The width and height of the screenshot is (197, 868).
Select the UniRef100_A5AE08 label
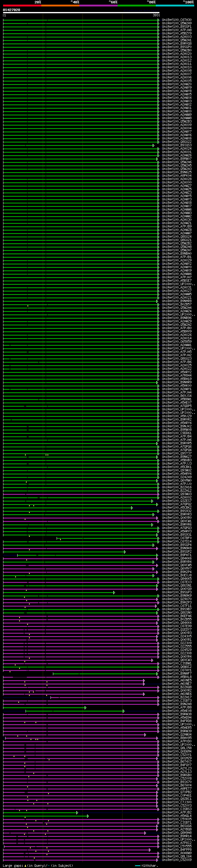pyautogui.click(x=177, y=711)
